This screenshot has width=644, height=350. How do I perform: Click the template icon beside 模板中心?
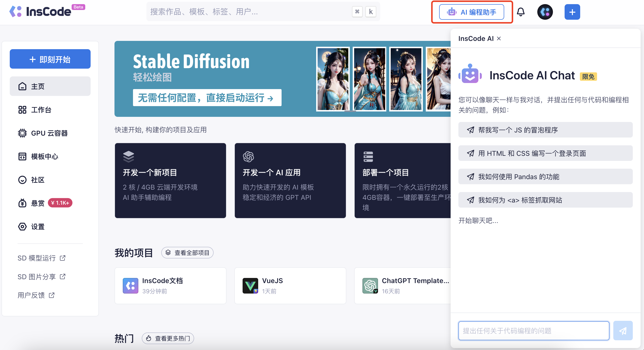point(22,157)
